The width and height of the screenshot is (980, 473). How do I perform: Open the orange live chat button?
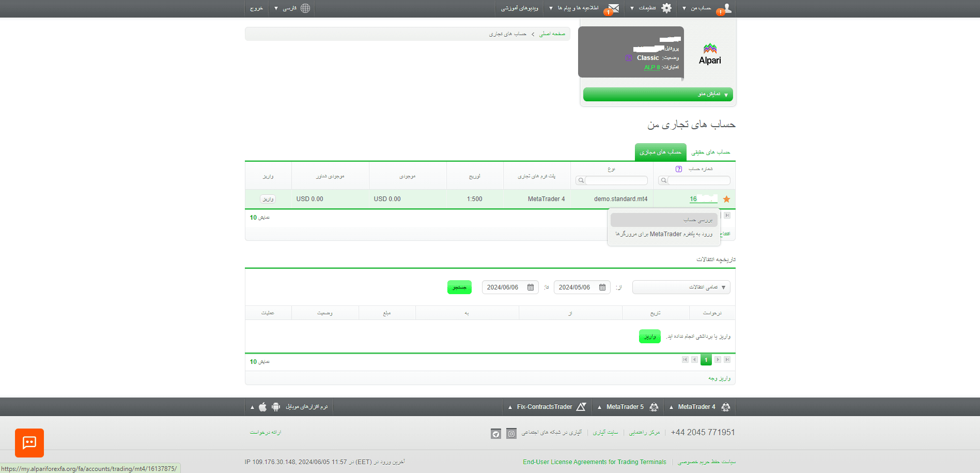pyautogui.click(x=29, y=443)
